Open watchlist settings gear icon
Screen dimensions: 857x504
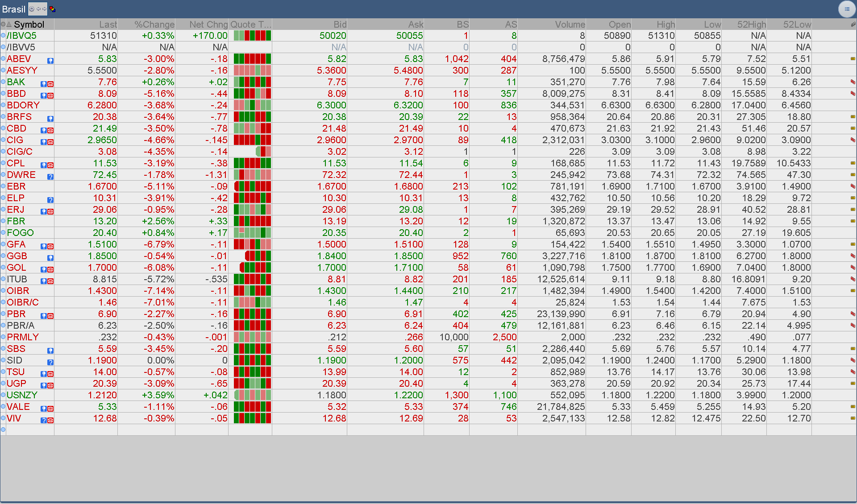pyautogui.click(x=32, y=9)
